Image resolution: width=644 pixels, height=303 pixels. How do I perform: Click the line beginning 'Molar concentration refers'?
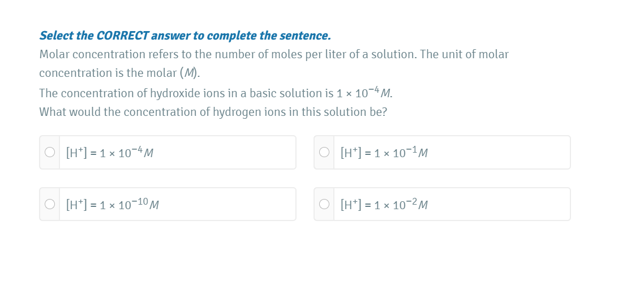(274, 54)
